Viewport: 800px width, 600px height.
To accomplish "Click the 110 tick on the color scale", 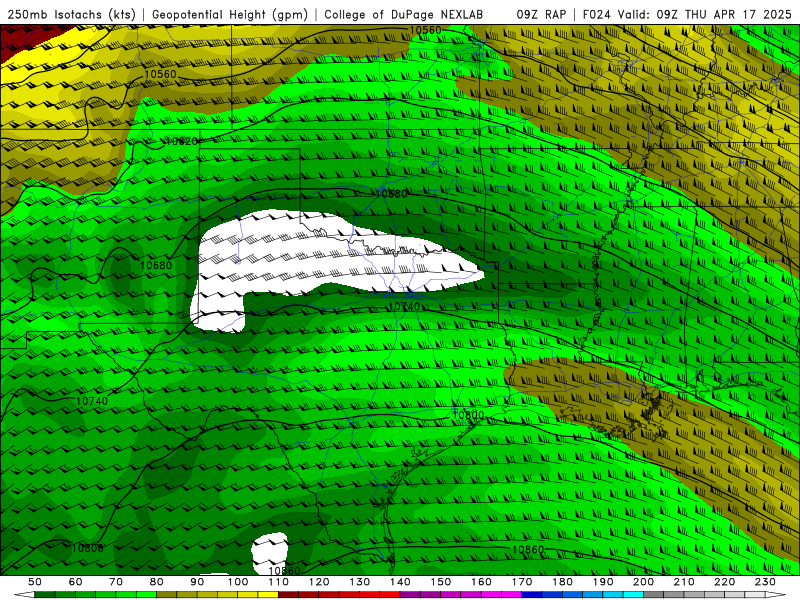I will point(279,582).
